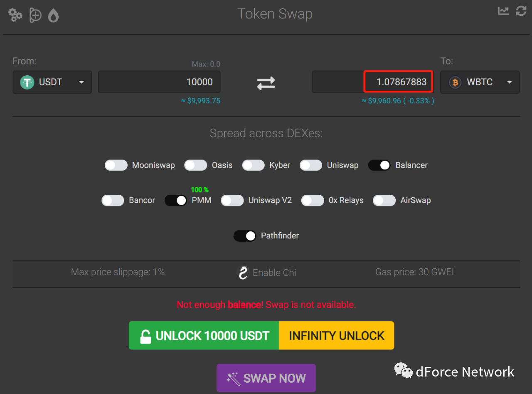Click the Chi token logo icon
The height and width of the screenshot is (394, 532).
[x=243, y=273]
